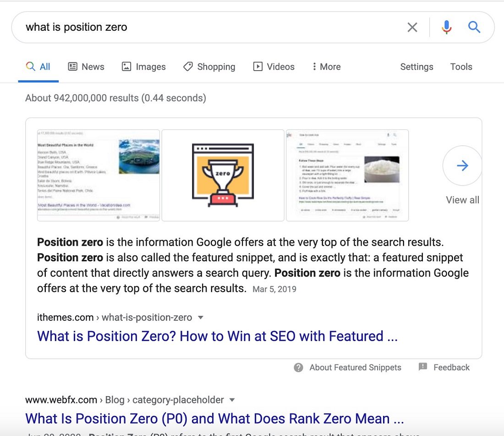Open the search Tools menu
The height and width of the screenshot is (436, 504).
(461, 67)
